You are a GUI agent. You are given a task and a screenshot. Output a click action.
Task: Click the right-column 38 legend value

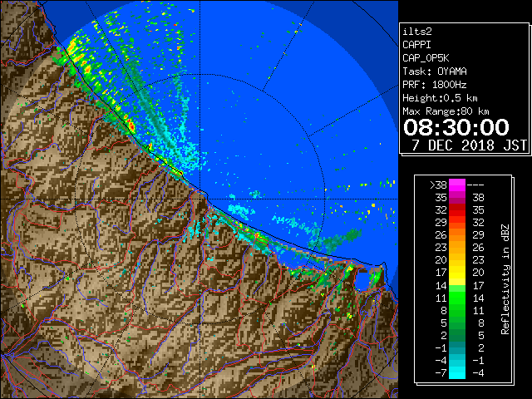coord(478,198)
